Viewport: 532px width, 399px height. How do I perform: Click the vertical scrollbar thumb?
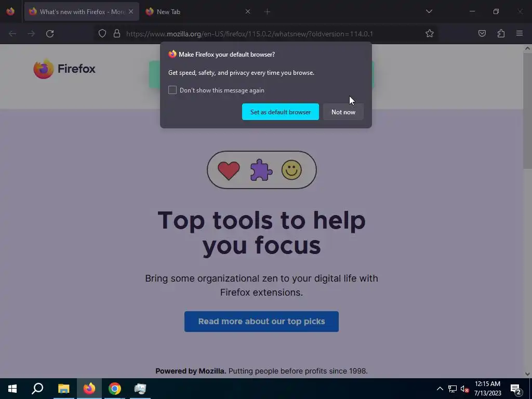tap(527, 111)
